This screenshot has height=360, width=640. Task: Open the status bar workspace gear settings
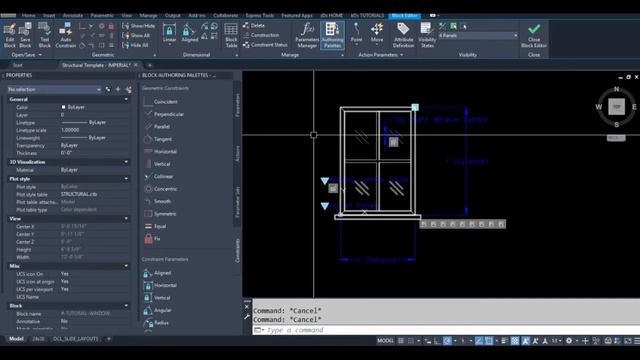[x=569, y=340]
